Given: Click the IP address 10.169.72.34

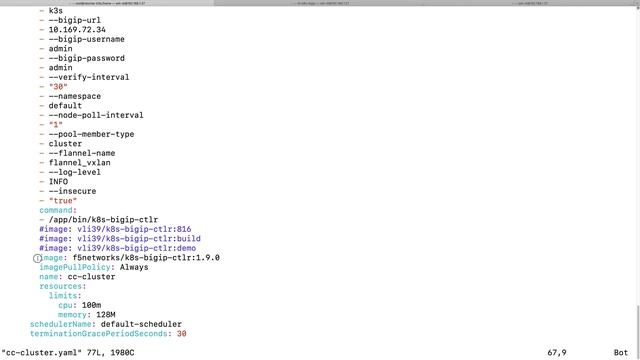Looking at the screenshot, I should pos(77,29).
